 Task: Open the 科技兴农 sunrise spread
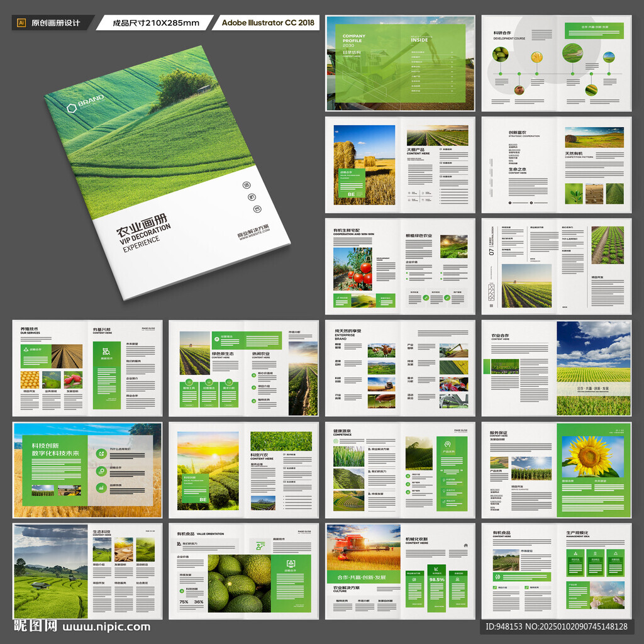243,470
